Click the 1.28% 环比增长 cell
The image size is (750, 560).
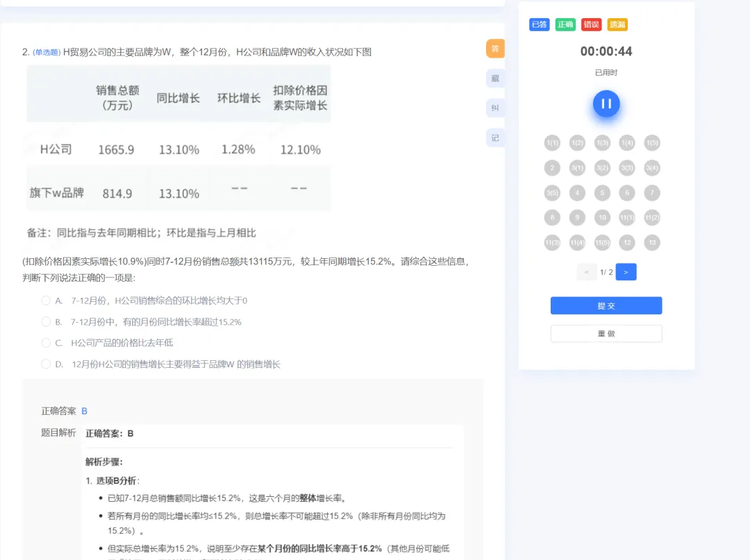pos(238,150)
